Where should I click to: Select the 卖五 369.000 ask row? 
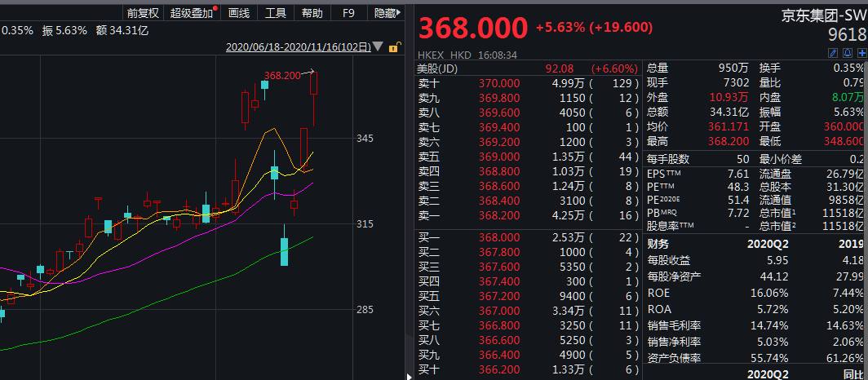coord(528,157)
